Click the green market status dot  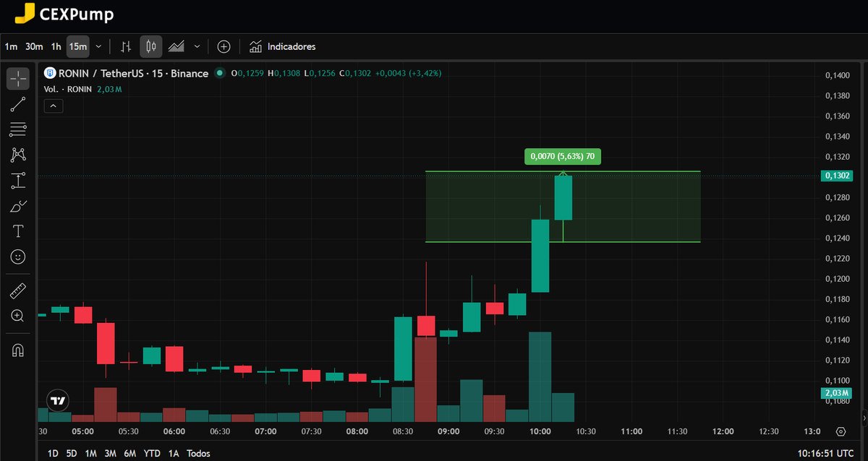[x=220, y=73]
